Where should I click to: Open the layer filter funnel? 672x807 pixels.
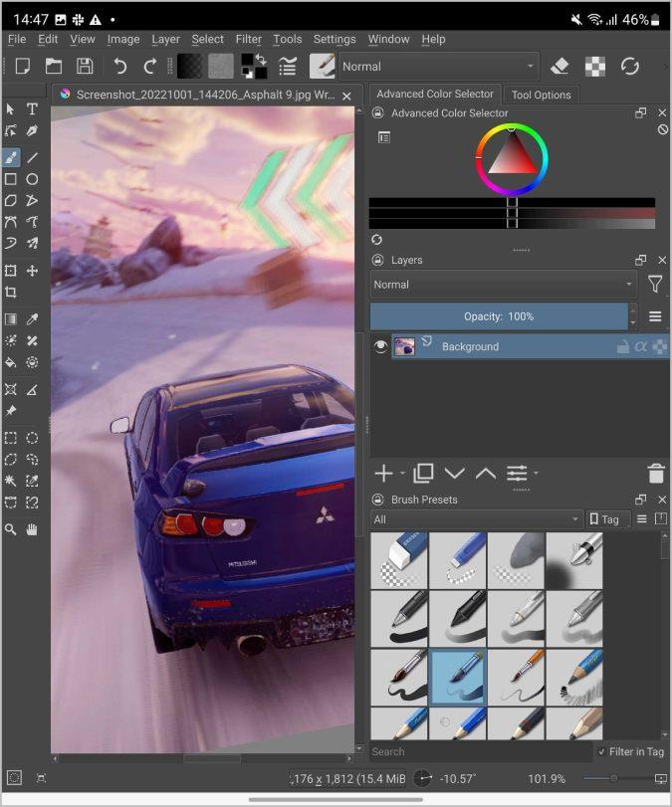click(x=654, y=285)
